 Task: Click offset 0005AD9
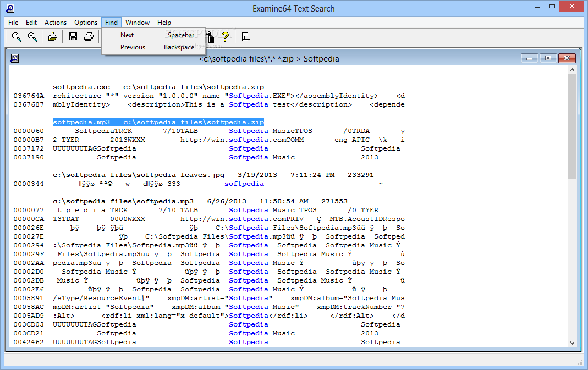29,316
